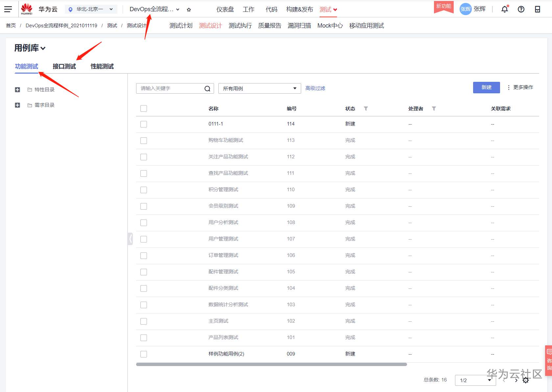Image resolution: width=552 pixels, height=392 pixels.
Task: Check the box for 购物车功能测试
Action: [144, 141]
